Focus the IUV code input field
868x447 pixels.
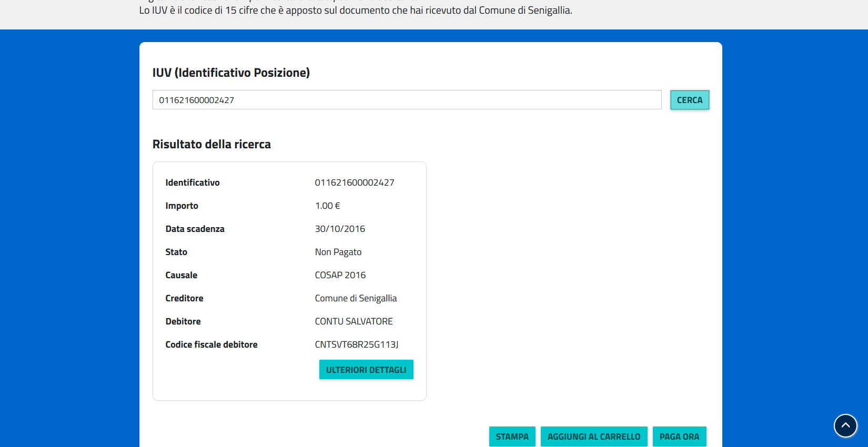coord(407,100)
